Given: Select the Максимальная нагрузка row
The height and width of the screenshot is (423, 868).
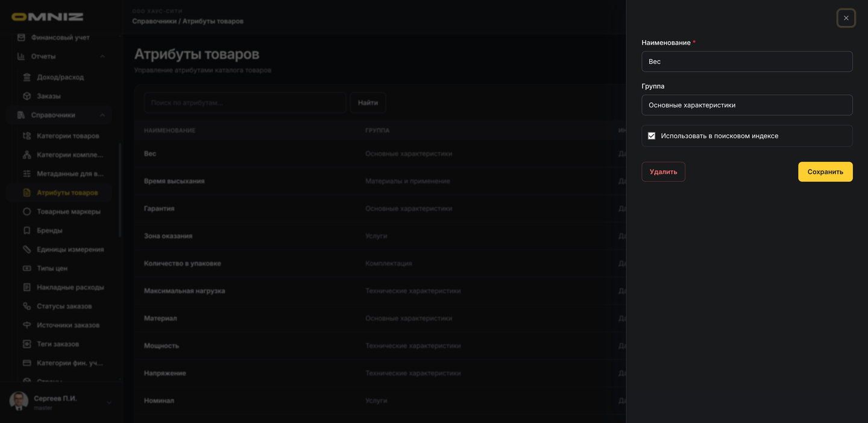Looking at the screenshot, I should [x=380, y=291].
